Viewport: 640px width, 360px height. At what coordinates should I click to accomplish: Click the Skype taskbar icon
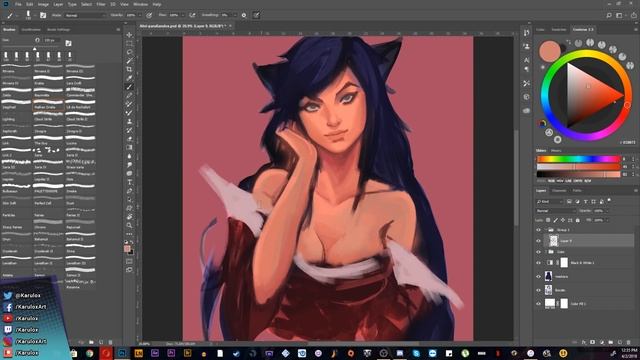[416, 353]
